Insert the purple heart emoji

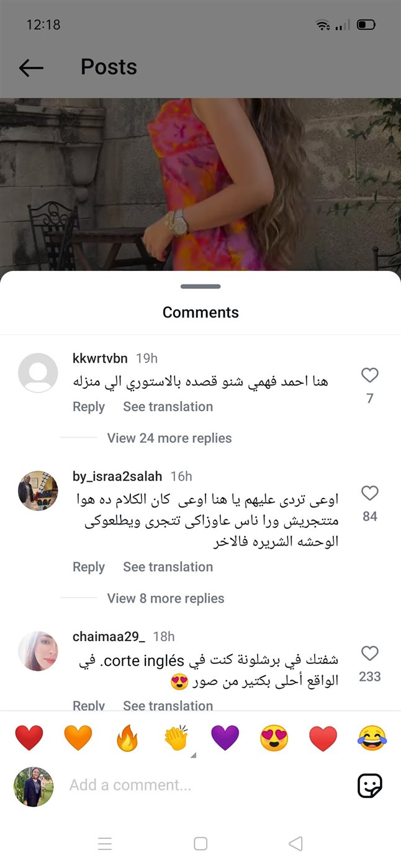coord(225,739)
